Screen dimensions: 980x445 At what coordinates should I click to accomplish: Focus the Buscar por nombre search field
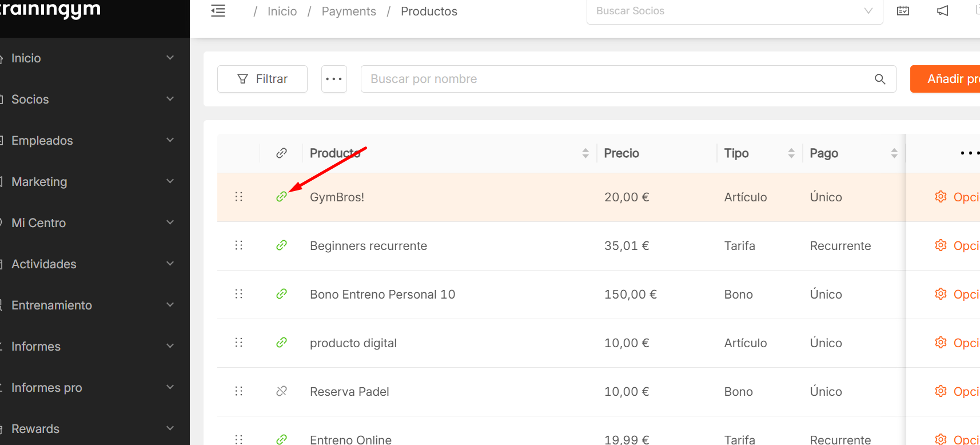(x=618, y=79)
